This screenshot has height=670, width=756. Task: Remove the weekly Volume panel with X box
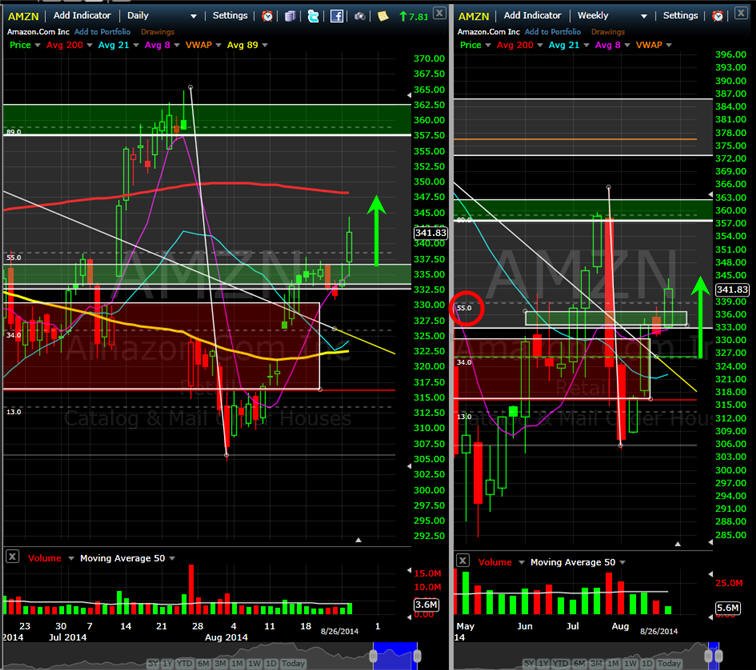(462, 560)
